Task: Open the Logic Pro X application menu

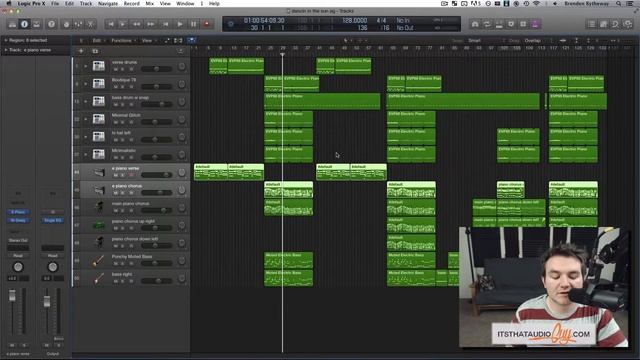Action: [31, 3]
